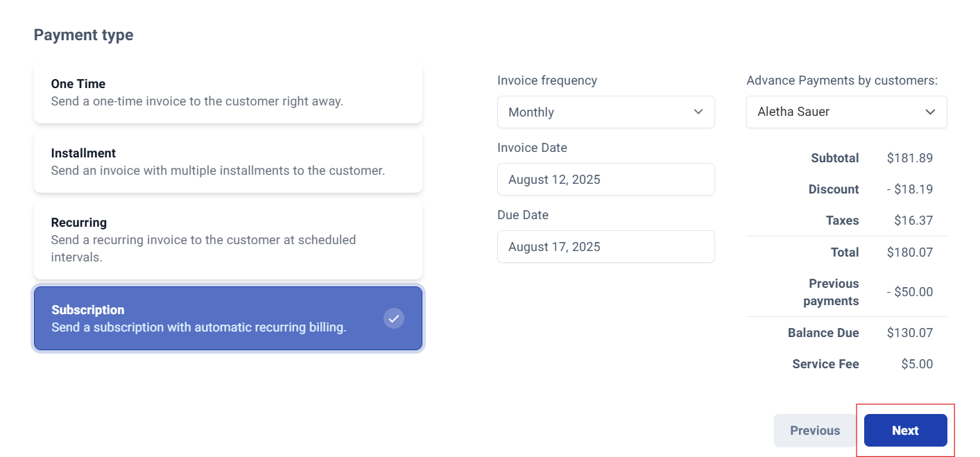Click the Service Fee value $5.00

917,364
